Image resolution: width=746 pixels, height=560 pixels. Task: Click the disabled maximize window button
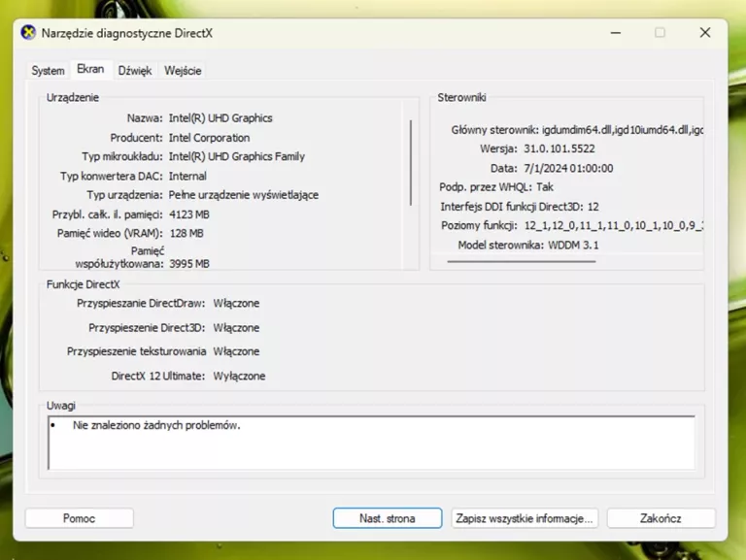[660, 33]
